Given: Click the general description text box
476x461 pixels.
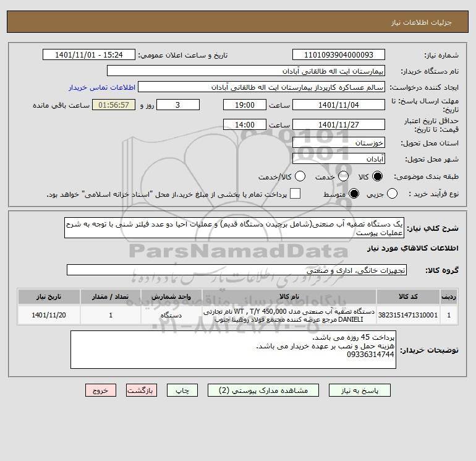Looking at the screenshot, I should pos(234,228).
